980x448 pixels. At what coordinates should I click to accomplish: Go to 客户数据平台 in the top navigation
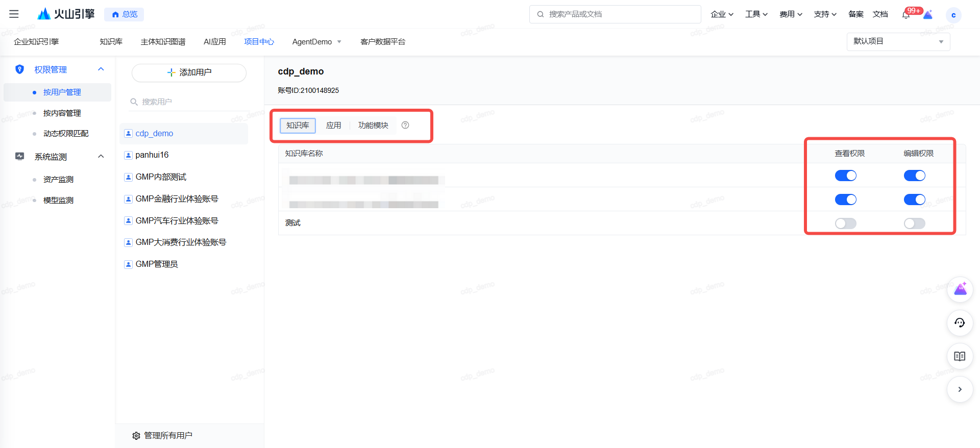pos(383,42)
